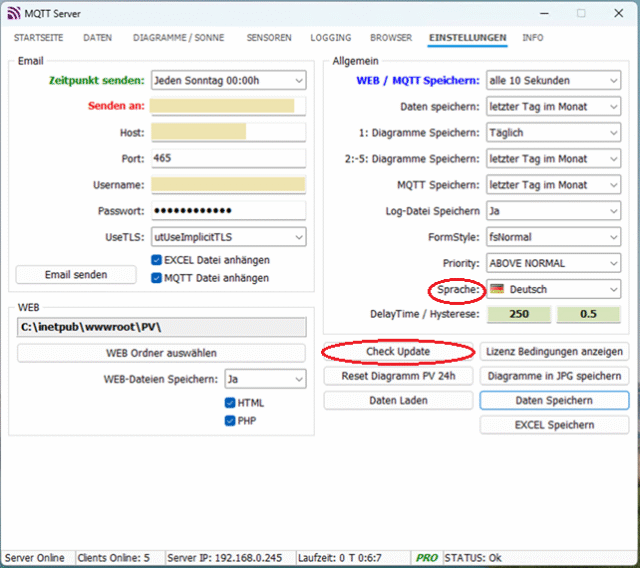
Task: Open WEB-Dateien Speichern dropdown
Action: tap(265, 379)
